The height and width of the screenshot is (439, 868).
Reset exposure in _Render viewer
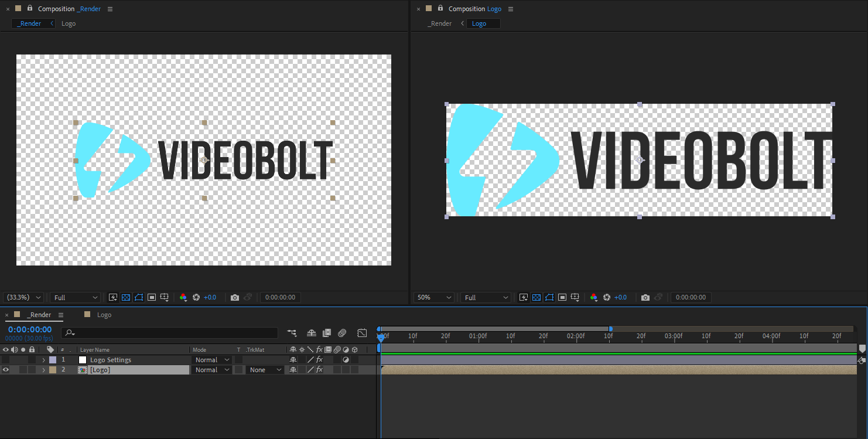pos(196,298)
